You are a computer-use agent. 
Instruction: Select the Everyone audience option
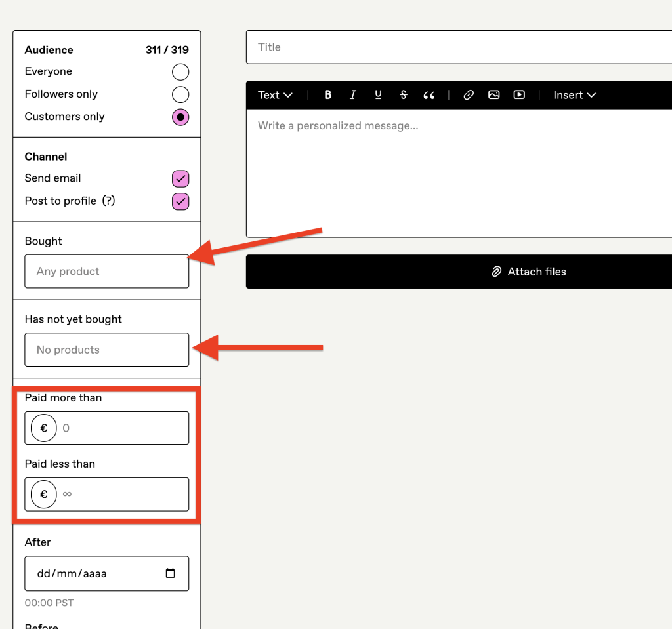pyautogui.click(x=180, y=72)
